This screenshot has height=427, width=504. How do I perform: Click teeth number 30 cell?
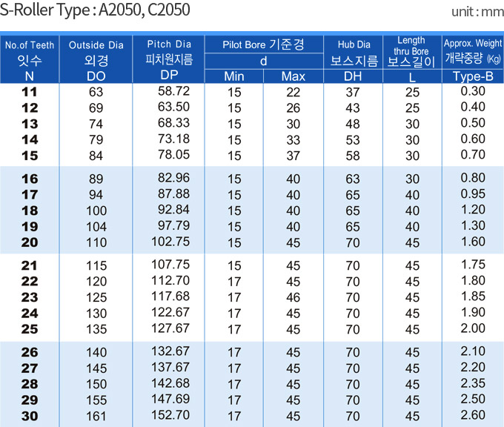coord(30,417)
